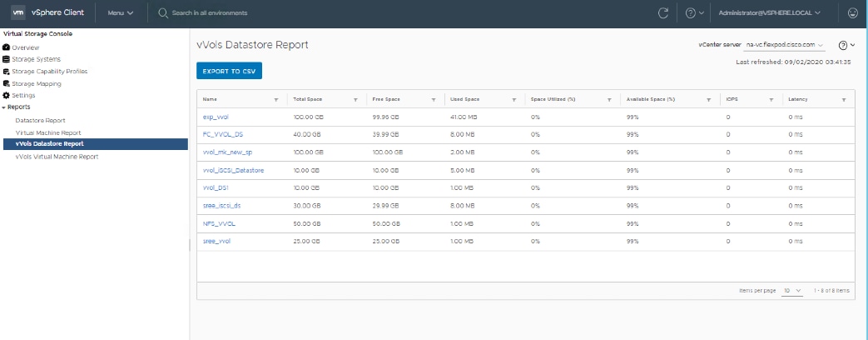Click the Storage Mapping sidebar icon
Image resolution: width=868 pixels, height=340 pixels.
pyautogui.click(x=6, y=84)
